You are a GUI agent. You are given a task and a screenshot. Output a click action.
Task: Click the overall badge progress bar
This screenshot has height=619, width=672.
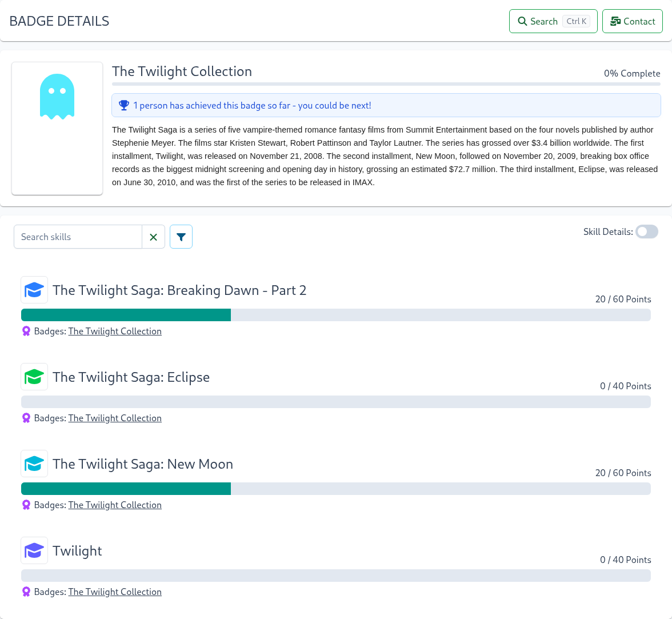coord(386,84)
